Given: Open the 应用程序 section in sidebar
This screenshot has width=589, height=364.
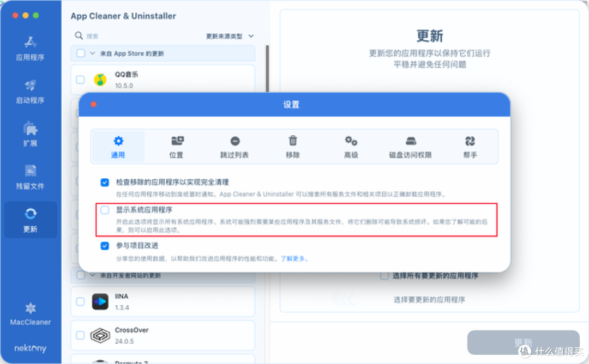Looking at the screenshot, I should (x=30, y=48).
